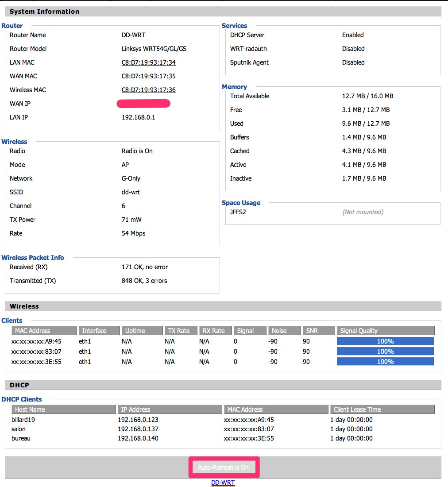448x487 pixels.
Task: Click the RX Rate column header
Action: [216, 330]
